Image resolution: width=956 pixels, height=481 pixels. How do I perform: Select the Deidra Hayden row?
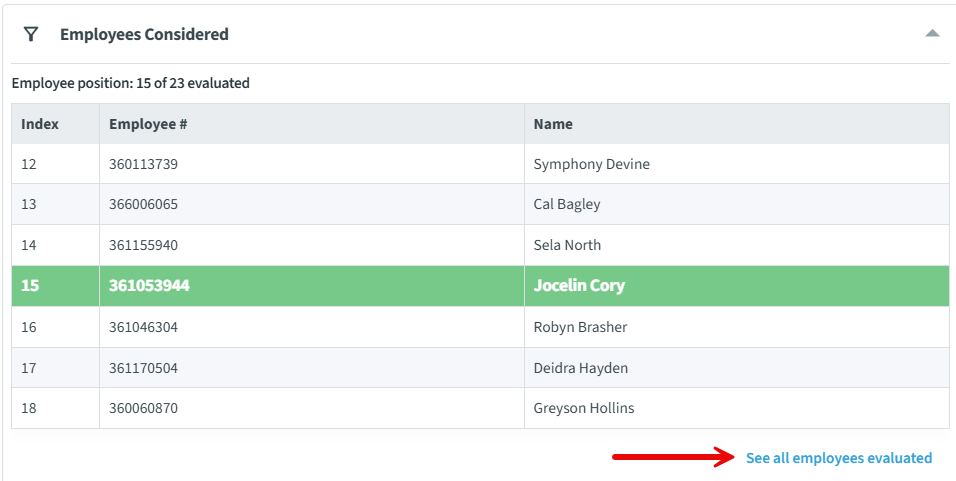click(x=480, y=368)
